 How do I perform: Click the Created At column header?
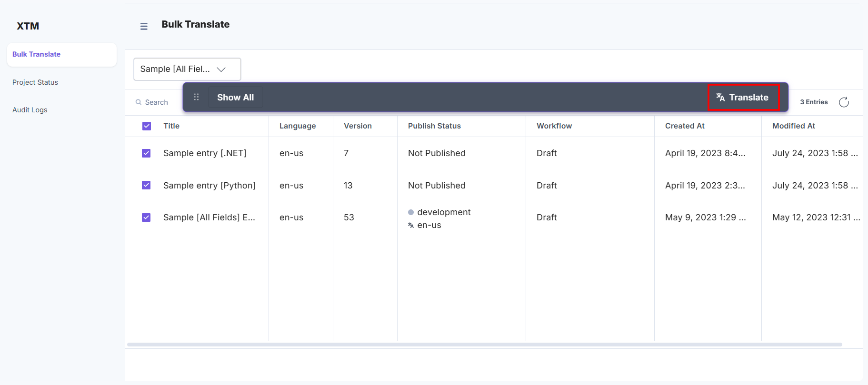pyautogui.click(x=685, y=126)
